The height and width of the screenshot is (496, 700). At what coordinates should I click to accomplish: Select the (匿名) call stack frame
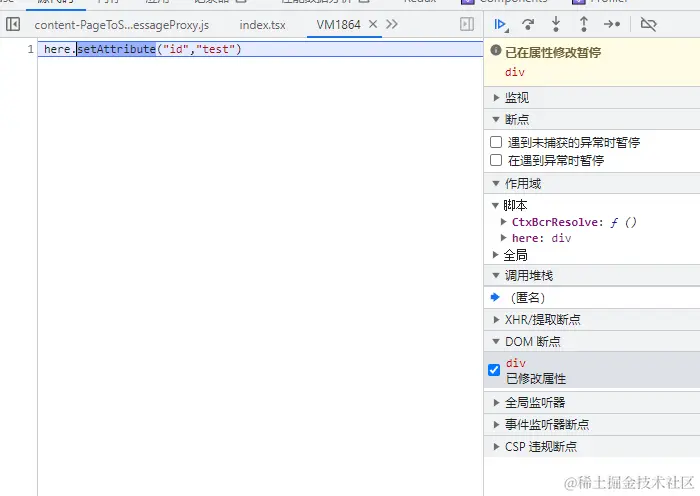[592, 297]
